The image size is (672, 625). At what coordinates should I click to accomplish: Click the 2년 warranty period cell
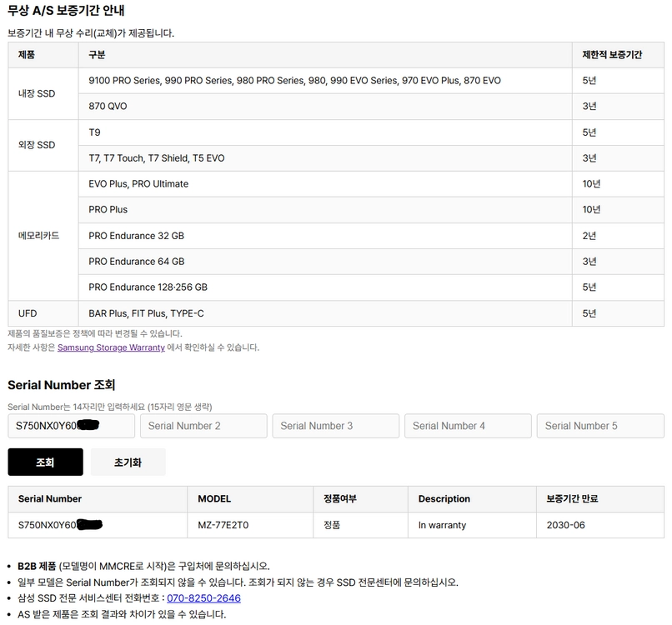pos(618,236)
